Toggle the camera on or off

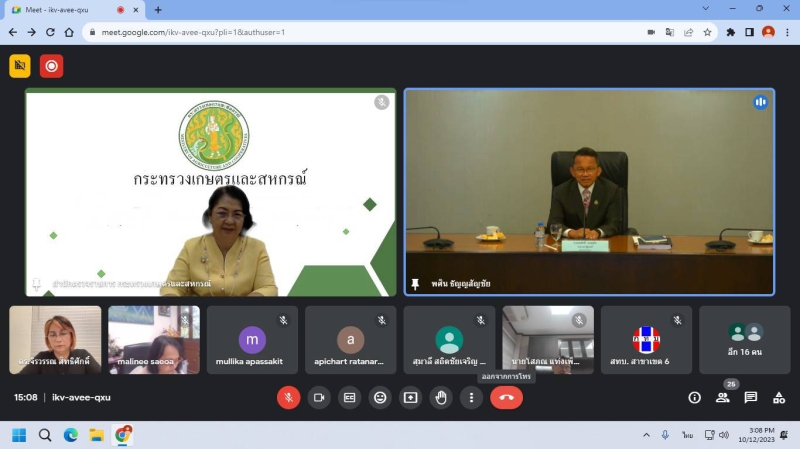(x=319, y=397)
